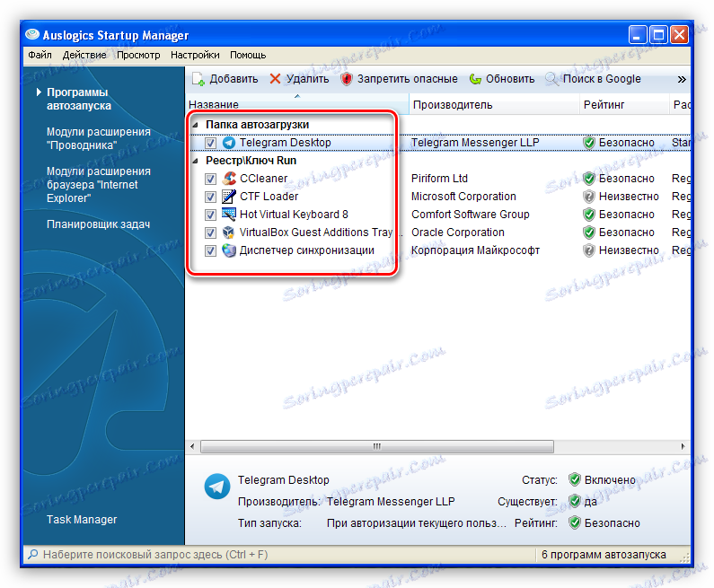Image resolution: width=714 pixels, height=588 pixels.
Task: Collapse the Реестр\Ключ Run group
Action: coord(196,161)
